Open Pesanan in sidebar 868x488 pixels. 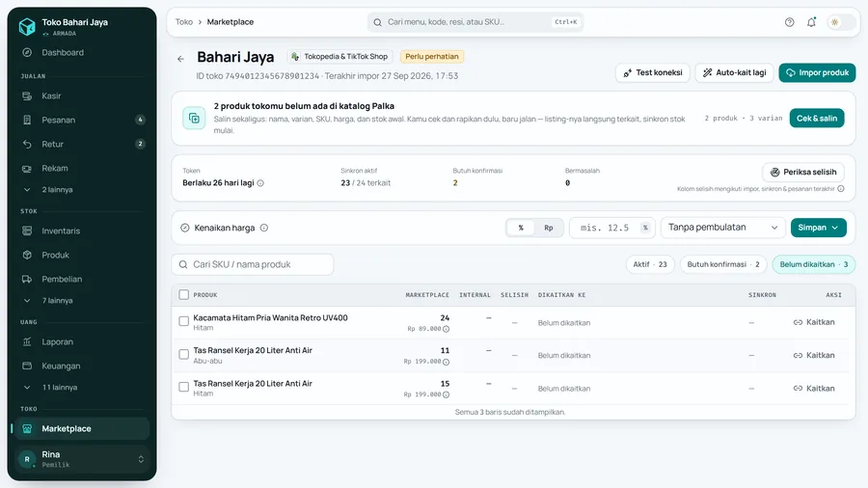(80, 120)
